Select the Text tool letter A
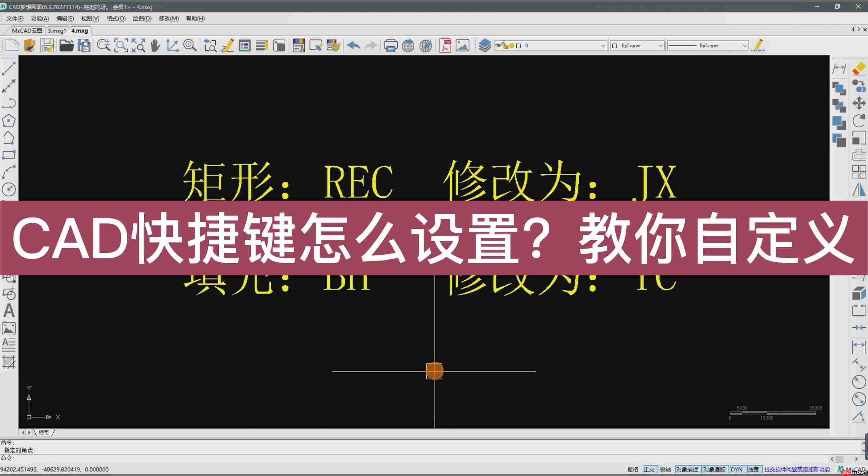Viewport: 868px width, 476px height. click(x=9, y=310)
